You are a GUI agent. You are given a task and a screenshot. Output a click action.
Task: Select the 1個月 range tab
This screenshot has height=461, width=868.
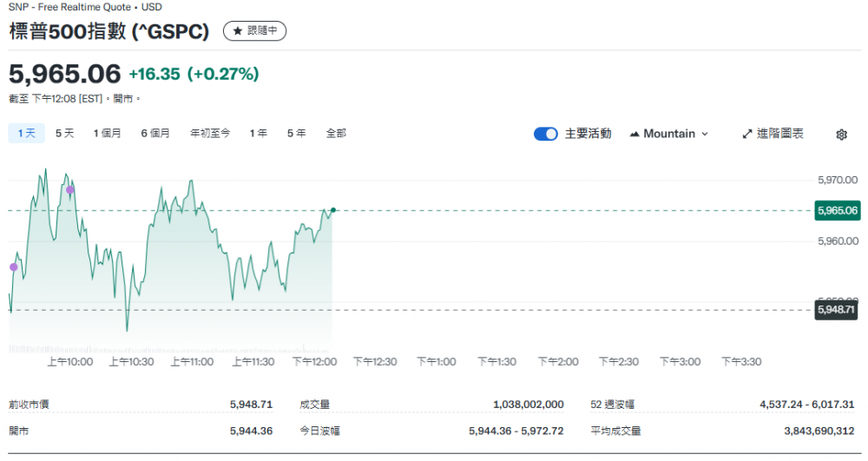[108, 133]
